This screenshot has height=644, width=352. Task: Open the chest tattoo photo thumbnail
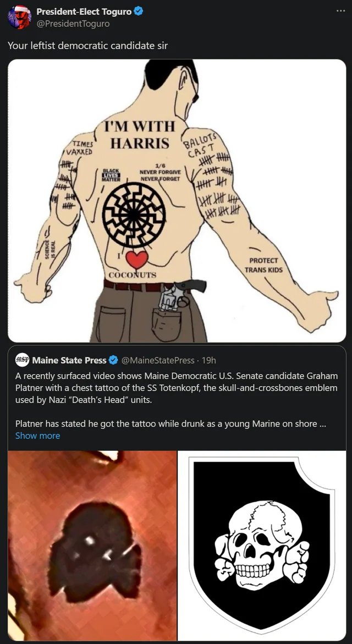[92, 546]
